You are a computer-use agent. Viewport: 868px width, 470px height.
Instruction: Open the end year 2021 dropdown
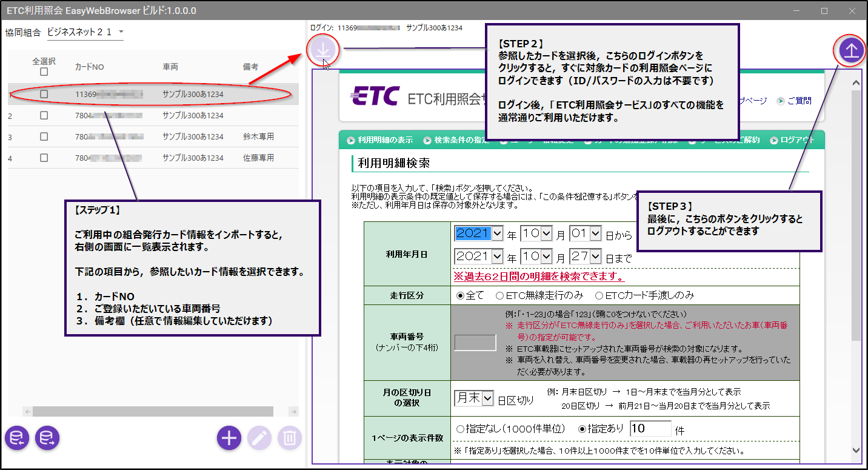(479, 257)
